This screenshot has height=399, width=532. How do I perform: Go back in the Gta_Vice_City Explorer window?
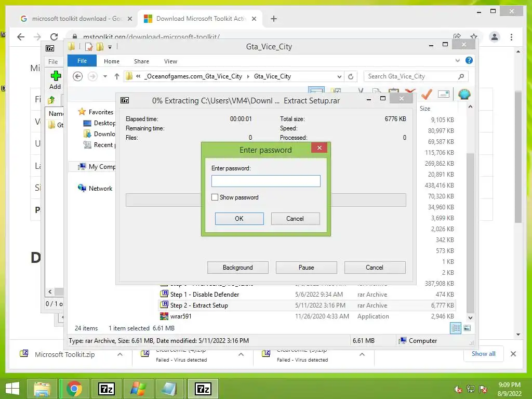click(x=78, y=76)
